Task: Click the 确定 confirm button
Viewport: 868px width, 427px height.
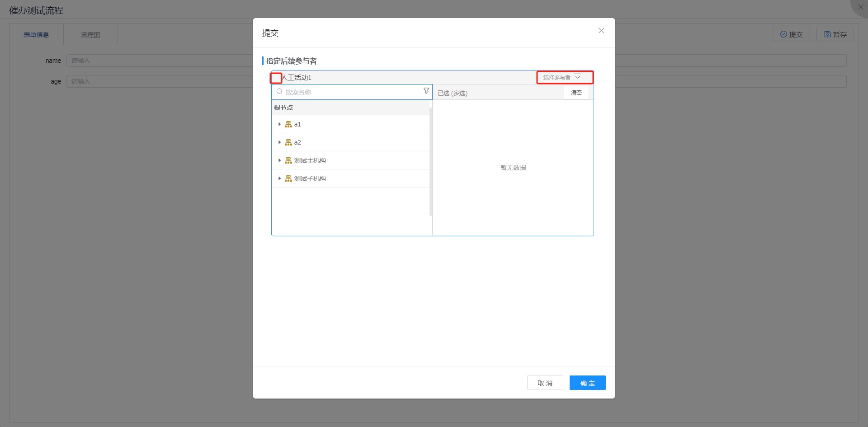Action: coord(587,383)
